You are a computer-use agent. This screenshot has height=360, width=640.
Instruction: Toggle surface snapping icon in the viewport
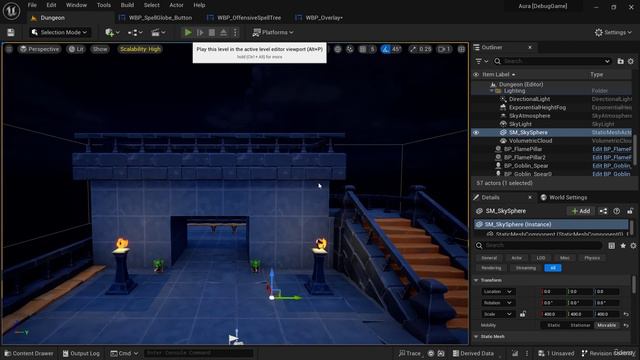(350, 49)
